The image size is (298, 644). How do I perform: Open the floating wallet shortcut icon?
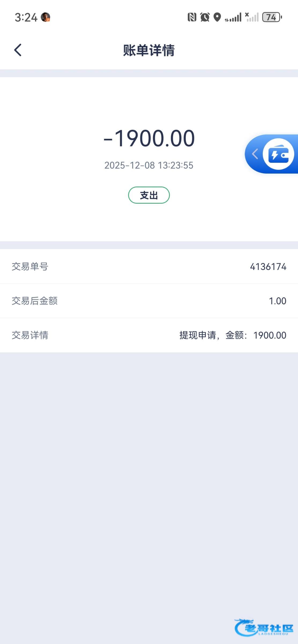(279, 154)
